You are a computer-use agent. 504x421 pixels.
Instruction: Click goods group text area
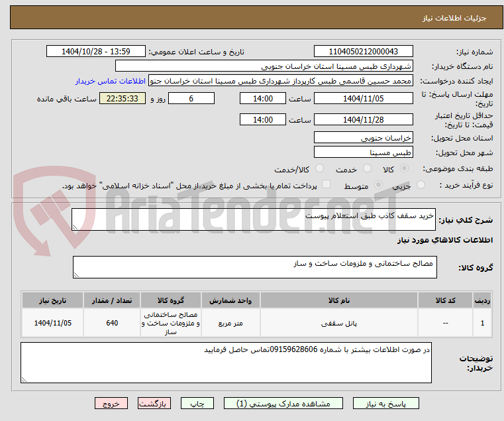pos(255,267)
